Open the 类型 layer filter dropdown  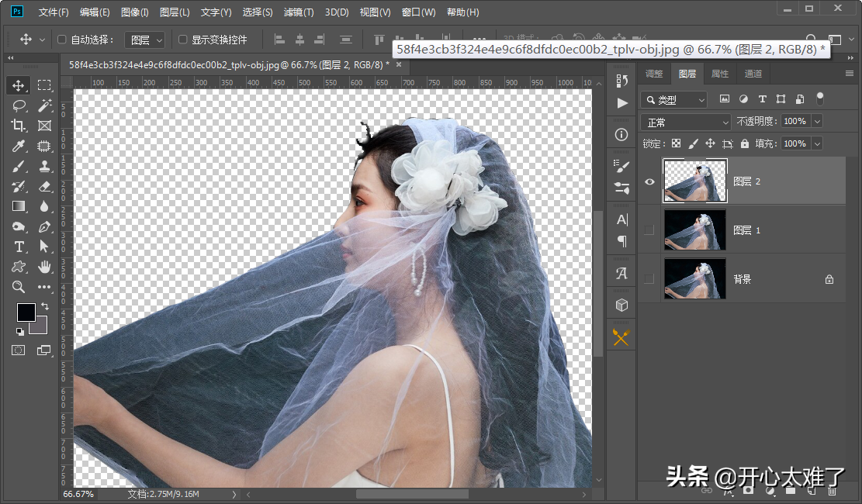673,99
